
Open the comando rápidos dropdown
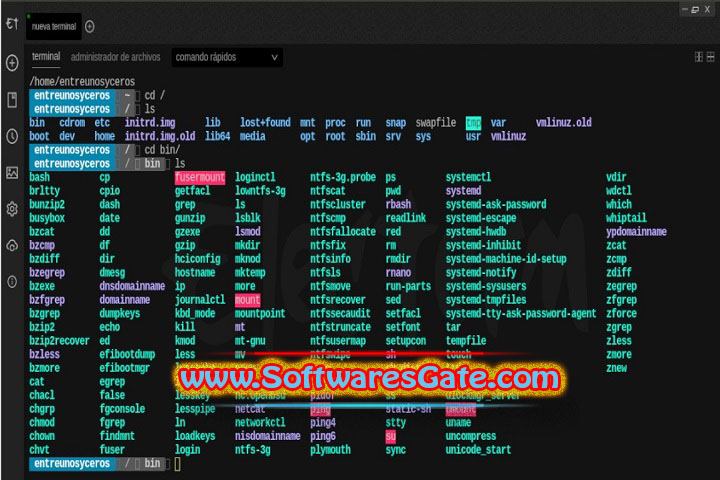click(227, 57)
